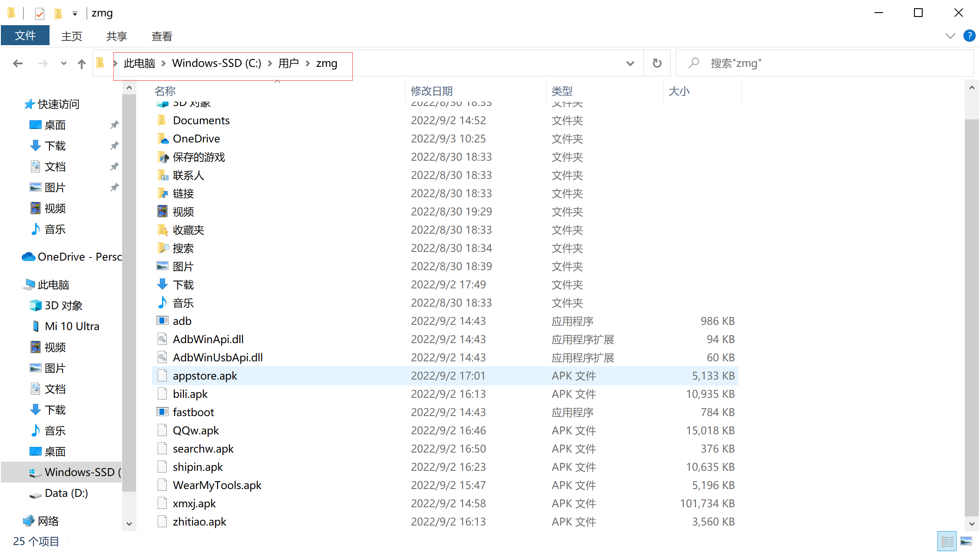The width and height of the screenshot is (980, 552).
Task: Select zmg breadcrumb segment
Action: (327, 63)
